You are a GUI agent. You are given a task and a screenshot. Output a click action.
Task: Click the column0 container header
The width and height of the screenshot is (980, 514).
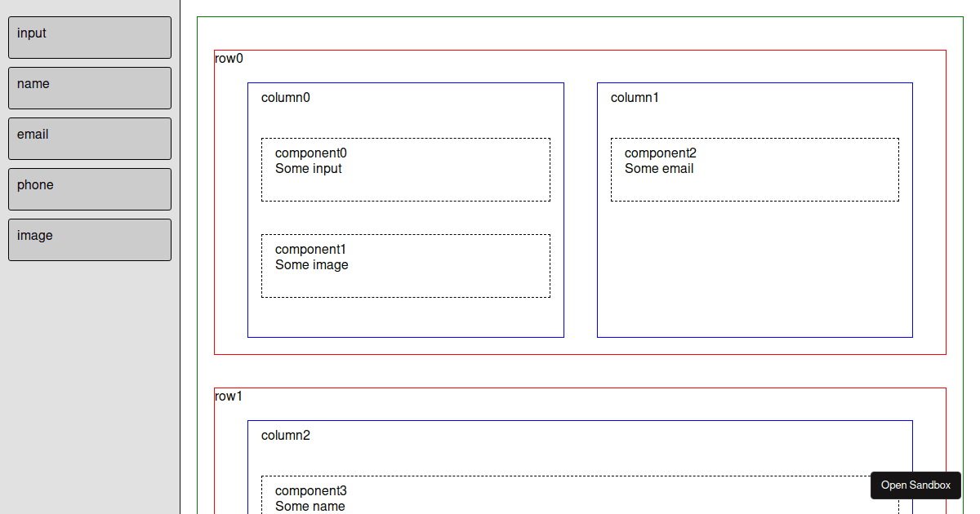pyautogui.click(x=283, y=97)
